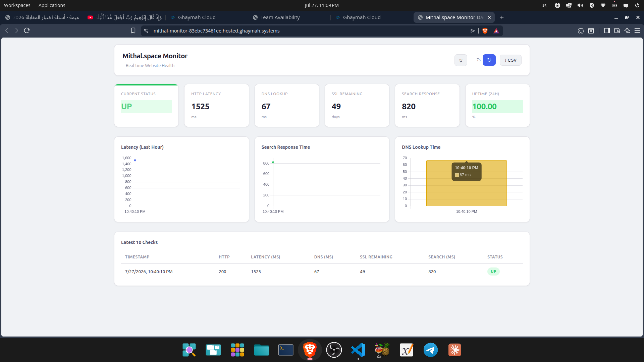The height and width of the screenshot is (362, 644).
Task: Click the TIMESTAMP column header
Action: pos(137,257)
